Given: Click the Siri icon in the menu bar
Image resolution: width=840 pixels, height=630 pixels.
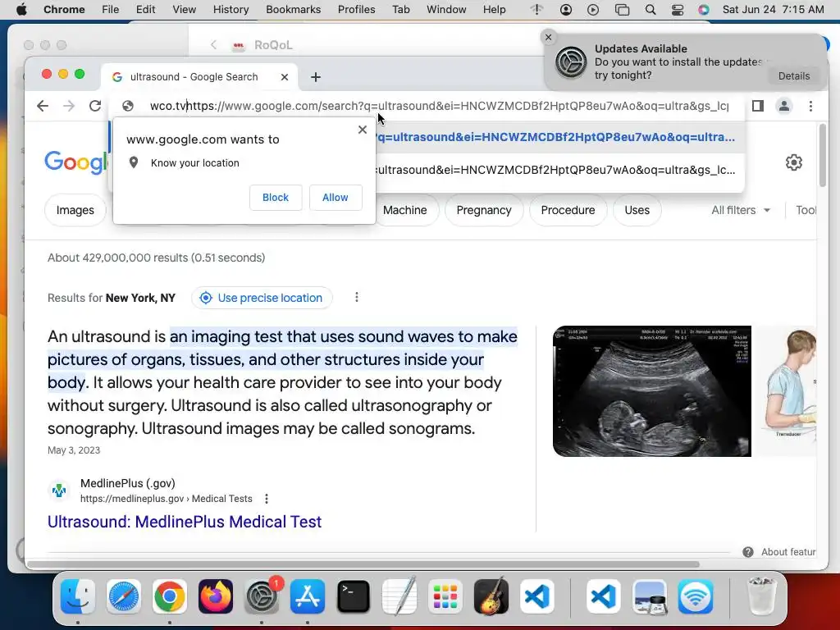Looking at the screenshot, I should click(x=703, y=10).
